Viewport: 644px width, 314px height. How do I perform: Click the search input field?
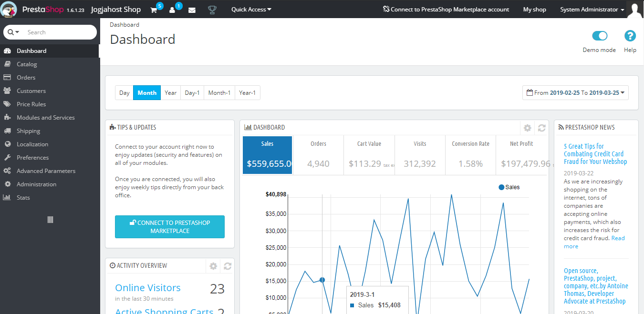tap(57, 32)
